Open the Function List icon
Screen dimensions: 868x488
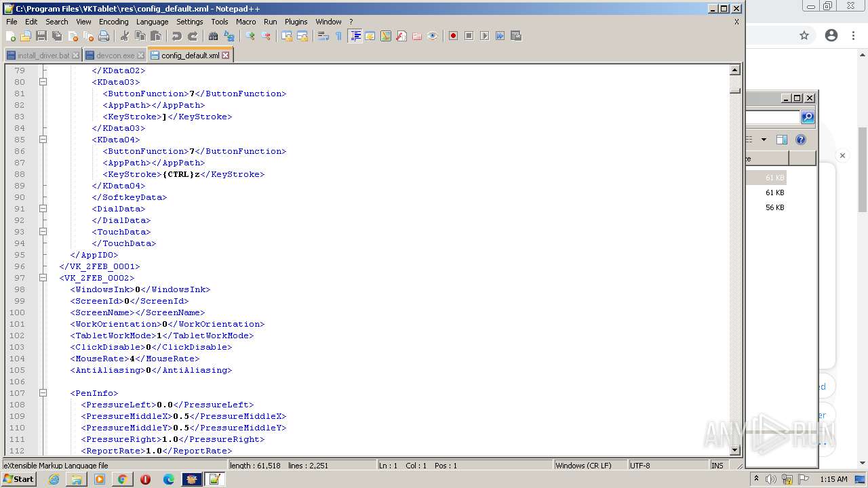pos(401,36)
